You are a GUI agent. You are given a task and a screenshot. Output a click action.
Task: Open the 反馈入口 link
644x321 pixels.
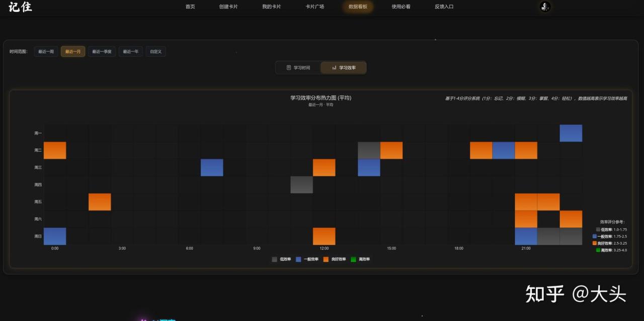[x=444, y=7]
